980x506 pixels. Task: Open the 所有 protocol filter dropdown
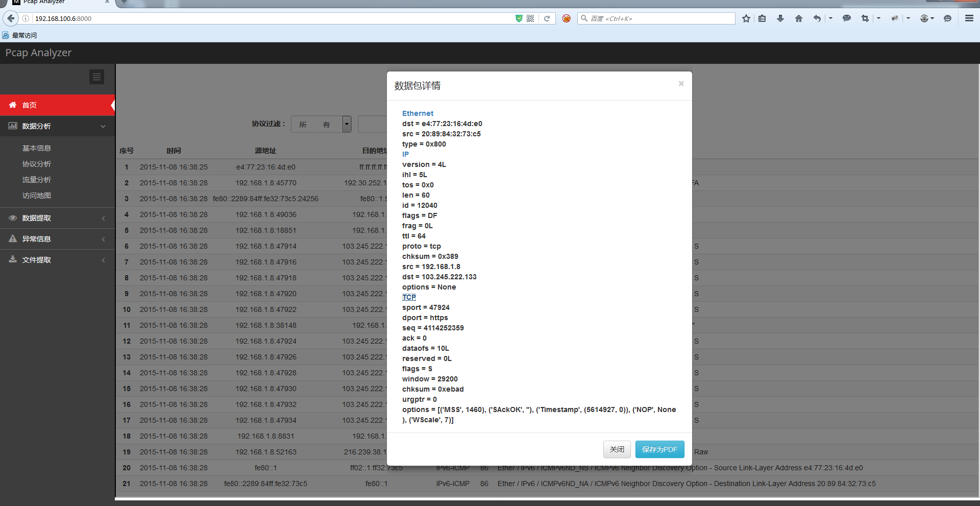pyautogui.click(x=346, y=124)
